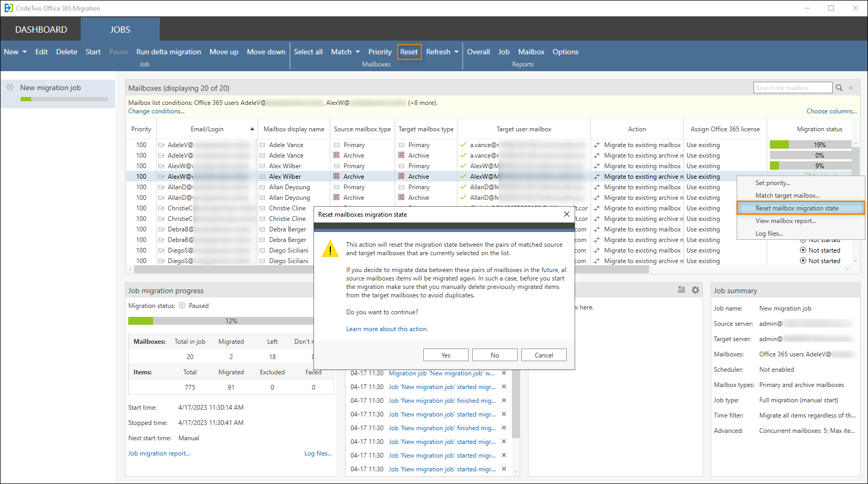The image size is (868, 484).
Task: Click Move down in the toolbar
Action: 266,52
